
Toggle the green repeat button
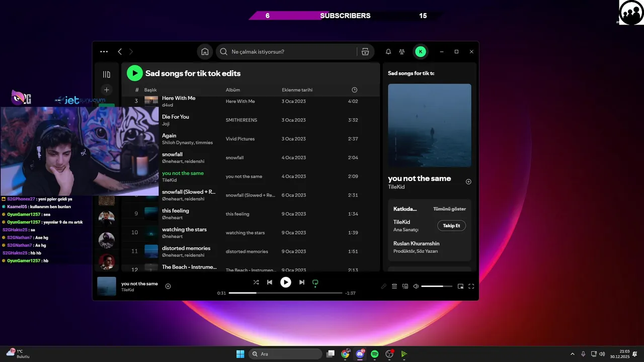click(315, 283)
